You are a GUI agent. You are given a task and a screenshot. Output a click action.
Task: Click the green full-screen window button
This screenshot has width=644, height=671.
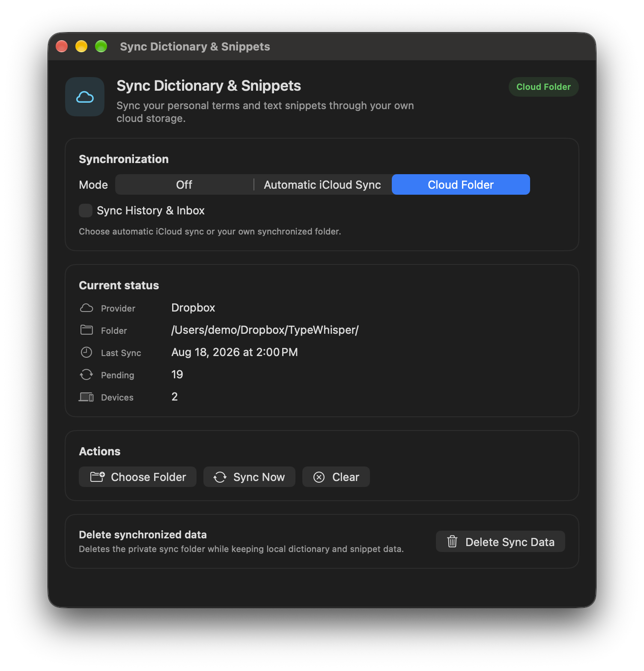tap(101, 46)
